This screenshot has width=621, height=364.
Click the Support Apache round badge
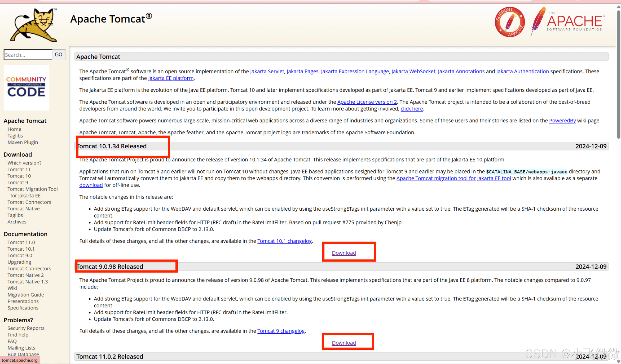tap(510, 22)
